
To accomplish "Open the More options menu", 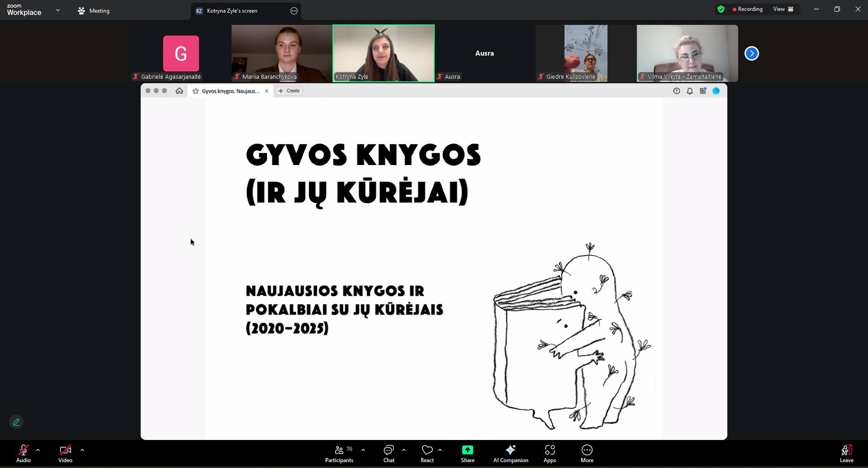I will [587, 454].
